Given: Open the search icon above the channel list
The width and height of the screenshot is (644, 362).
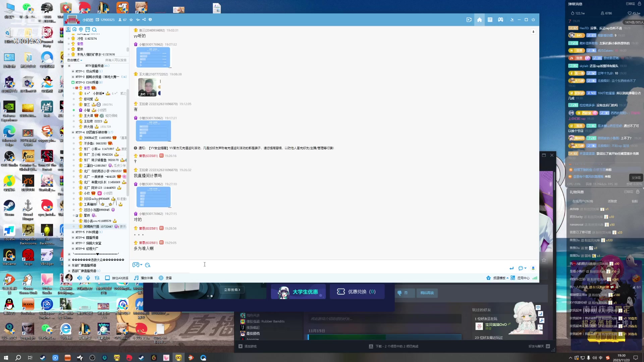Looking at the screenshot, I should (94, 29).
